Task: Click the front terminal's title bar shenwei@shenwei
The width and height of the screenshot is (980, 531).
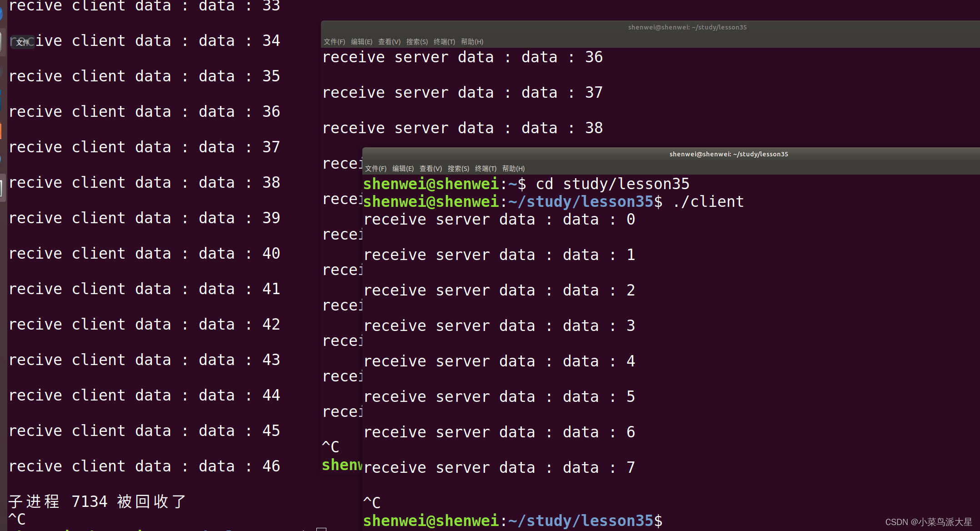Action: [728, 154]
